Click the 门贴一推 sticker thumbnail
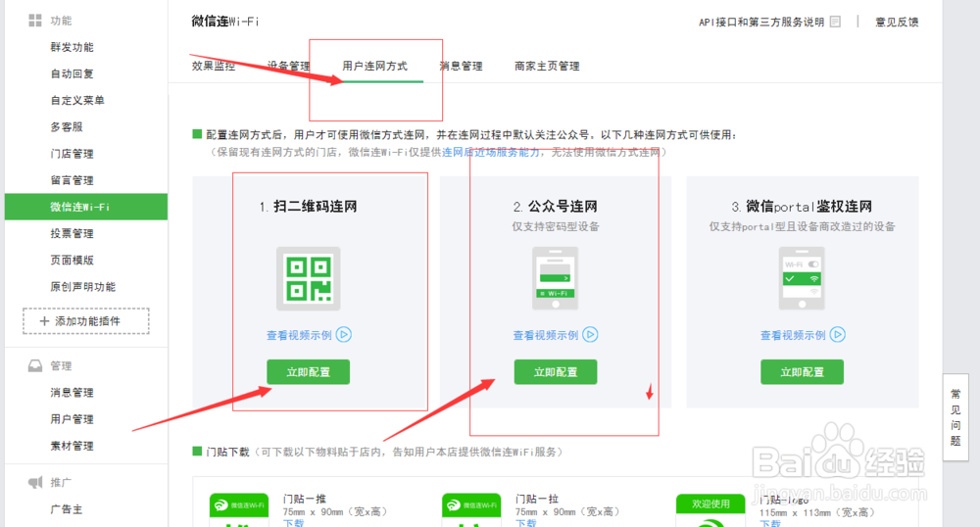 [x=239, y=509]
